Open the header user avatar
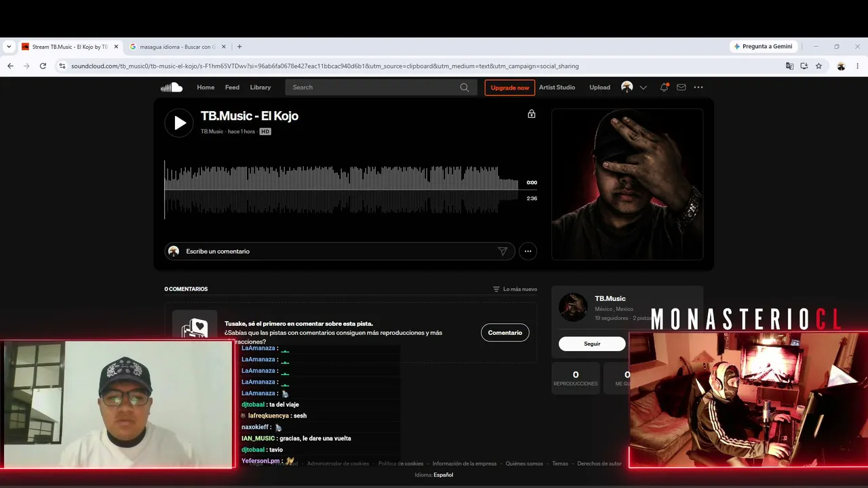The height and width of the screenshot is (488, 868). (x=627, y=87)
